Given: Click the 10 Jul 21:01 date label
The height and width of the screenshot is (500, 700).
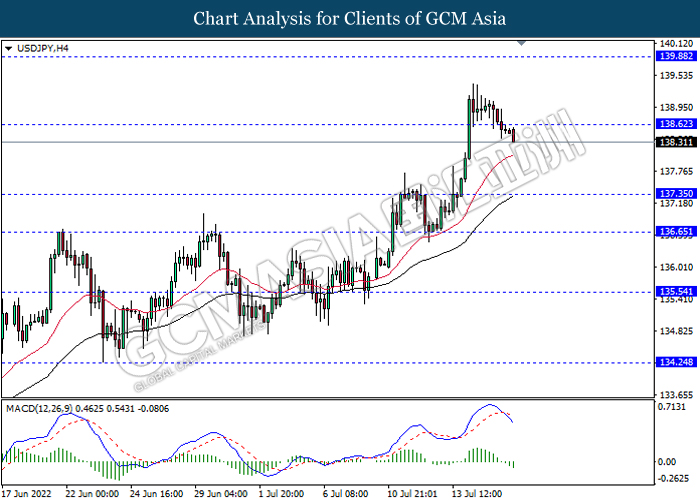Looking at the screenshot, I should 412,494.
